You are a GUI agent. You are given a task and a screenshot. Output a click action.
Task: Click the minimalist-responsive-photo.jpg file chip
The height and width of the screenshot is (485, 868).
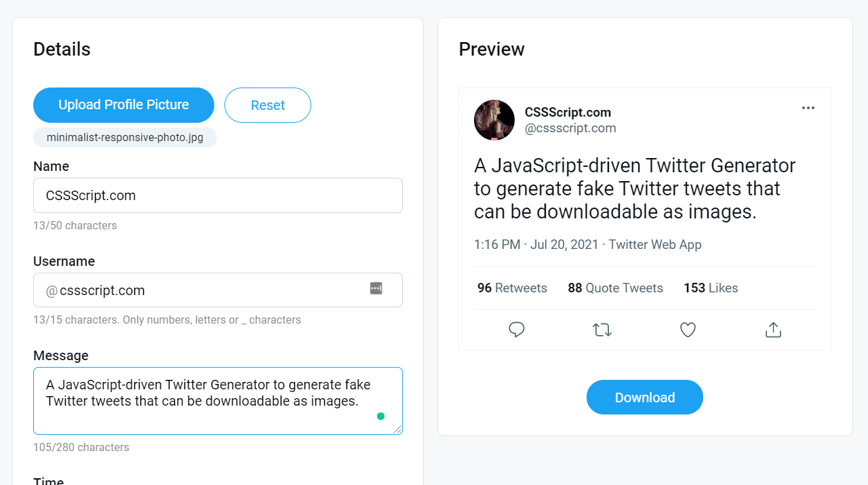click(125, 138)
